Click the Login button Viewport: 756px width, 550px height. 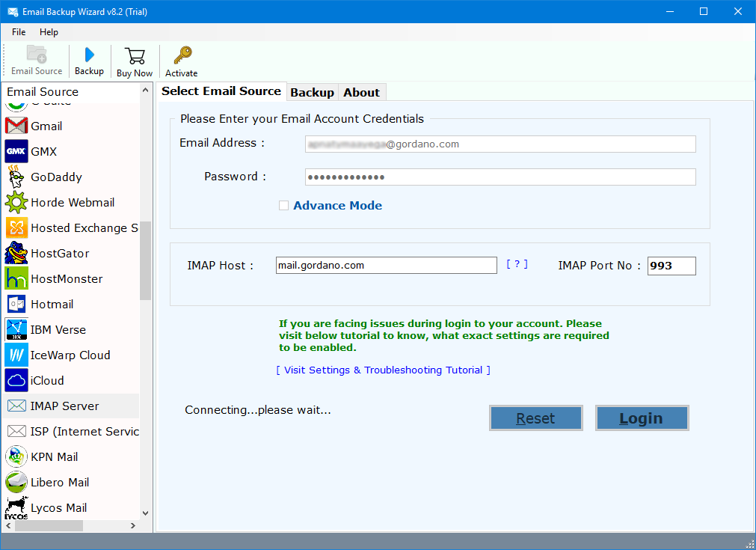click(642, 418)
